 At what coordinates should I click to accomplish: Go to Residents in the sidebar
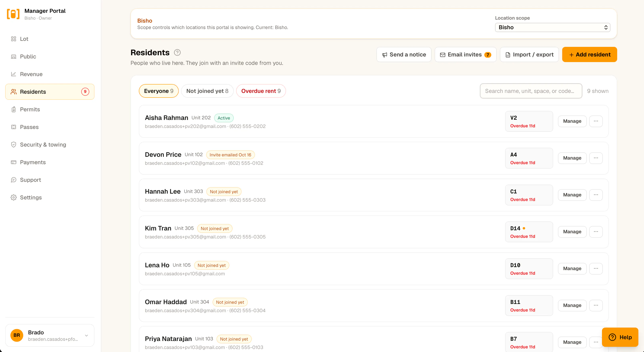tap(50, 92)
